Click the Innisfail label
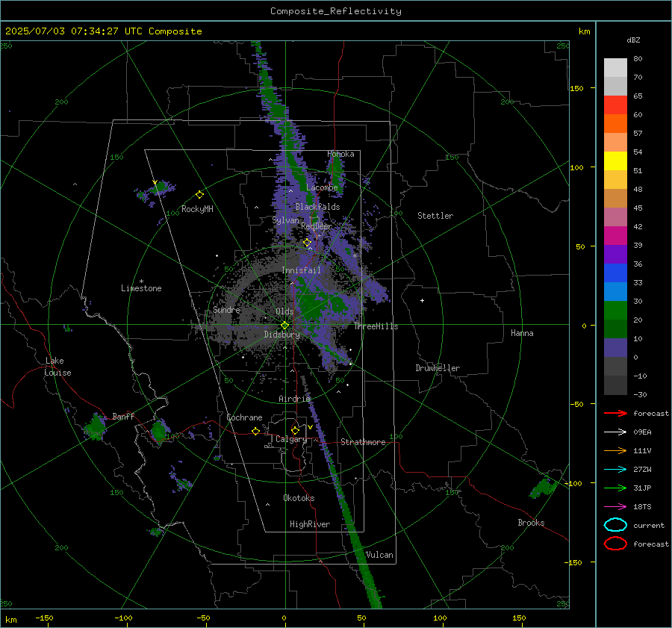672x628 pixels. pos(301,270)
